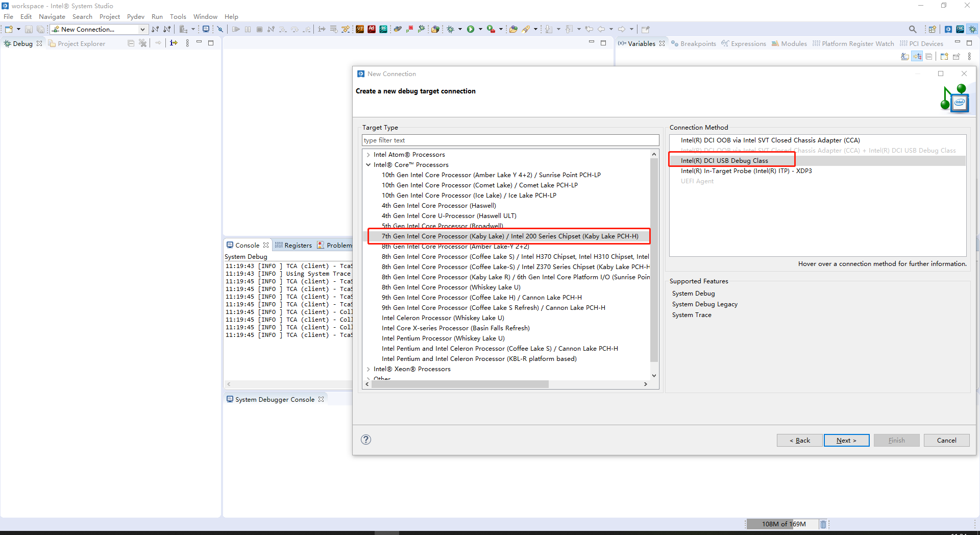
Task: Select the Trace (TRC) perspective icon
Action: 960,29
